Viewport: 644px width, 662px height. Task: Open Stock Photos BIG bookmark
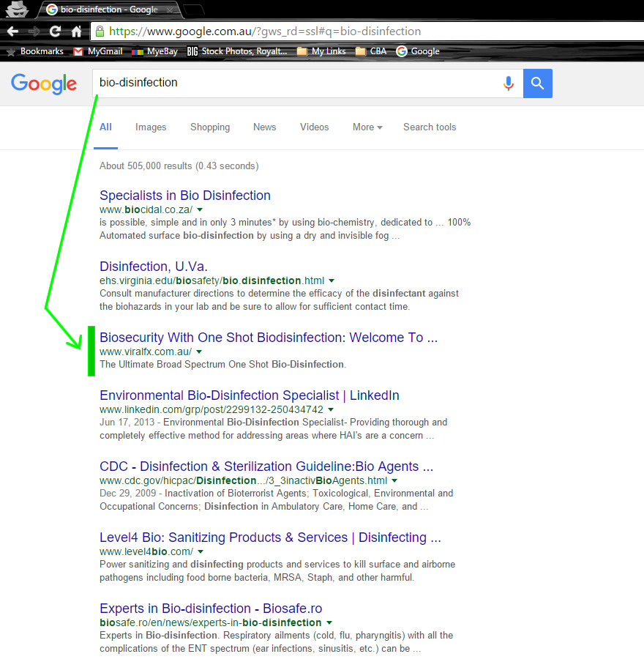point(237,51)
